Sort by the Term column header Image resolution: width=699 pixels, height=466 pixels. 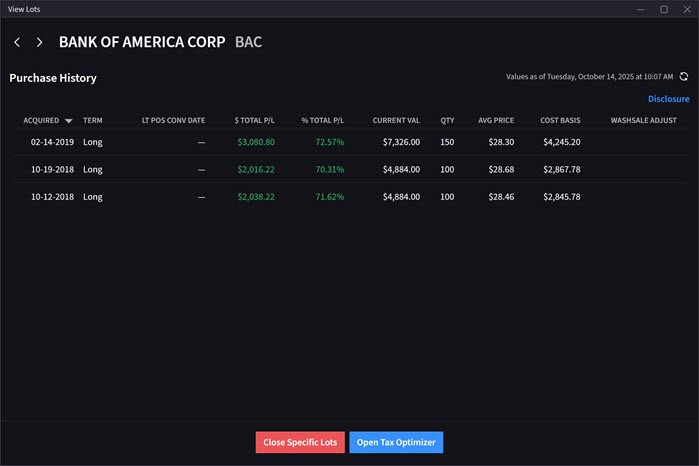tap(92, 121)
